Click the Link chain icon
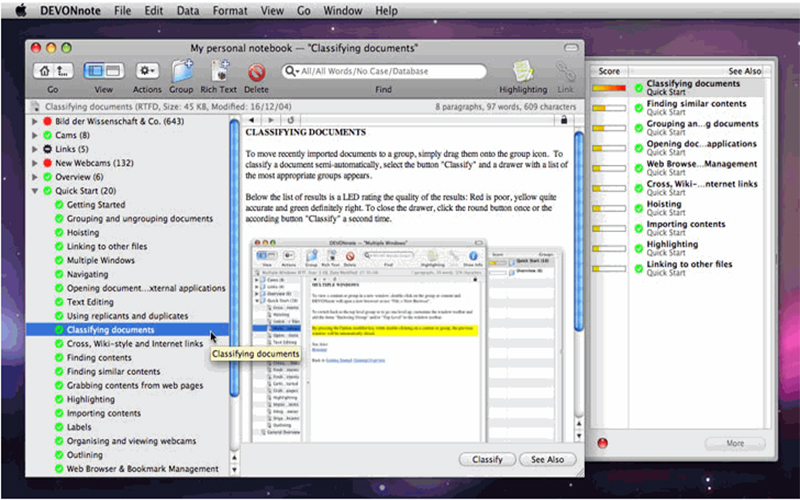This screenshot has height=500, width=800. (x=565, y=71)
